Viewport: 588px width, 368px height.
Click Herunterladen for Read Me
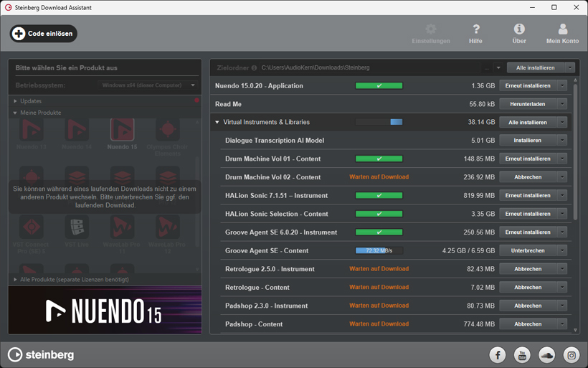point(528,104)
